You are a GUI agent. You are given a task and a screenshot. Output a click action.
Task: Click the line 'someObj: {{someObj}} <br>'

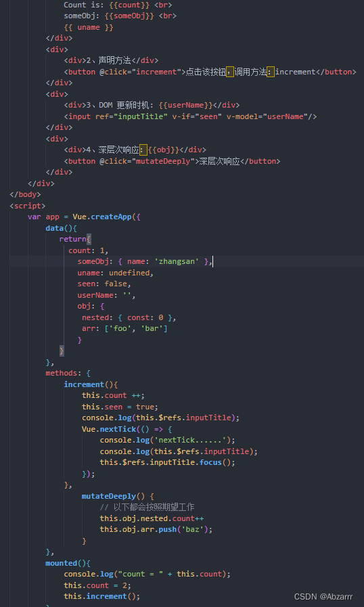point(120,16)
